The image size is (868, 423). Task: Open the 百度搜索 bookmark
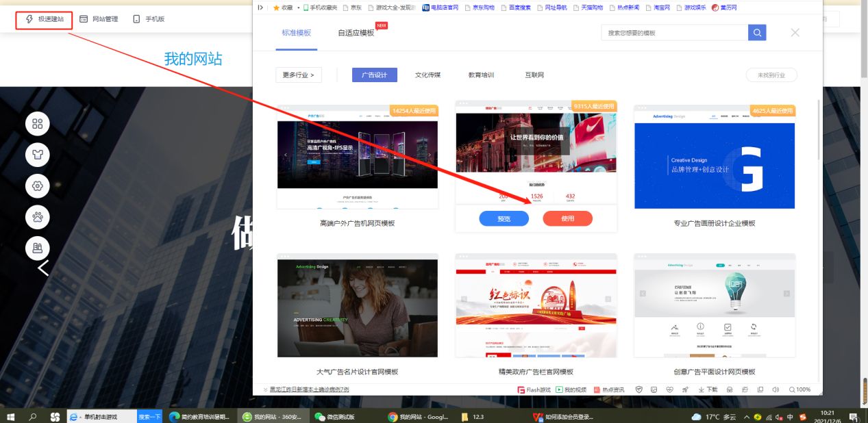pyautogui.click(x=516, y=8)
